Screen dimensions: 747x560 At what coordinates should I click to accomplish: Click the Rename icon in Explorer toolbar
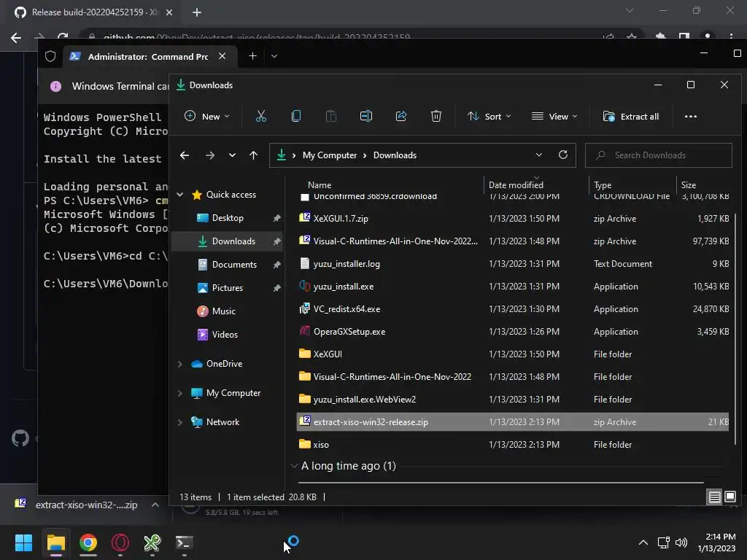pos(366,116)
